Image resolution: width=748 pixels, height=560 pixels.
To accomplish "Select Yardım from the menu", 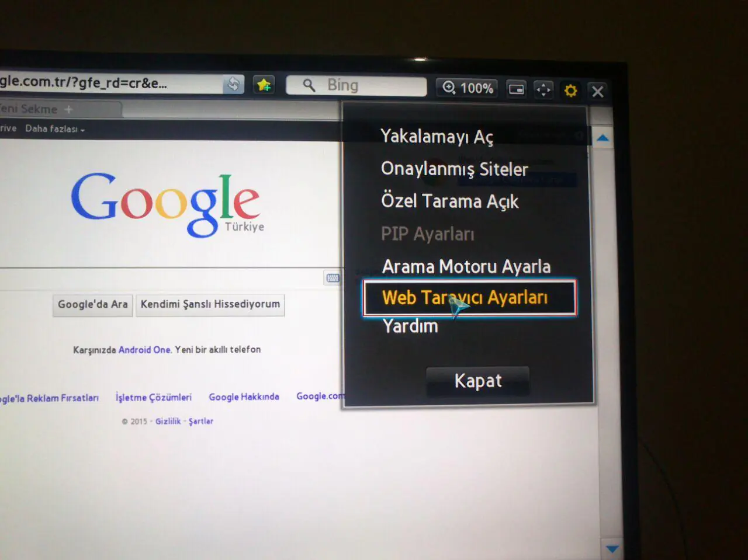I will click(x=410, y=326).
